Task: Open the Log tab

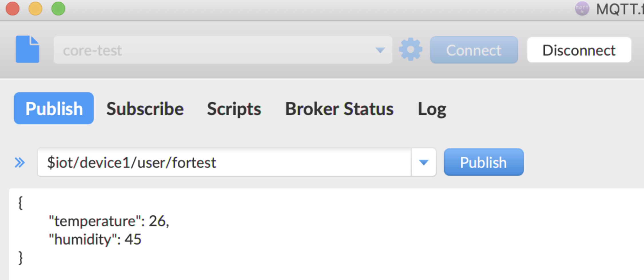Action: (432, 109)
